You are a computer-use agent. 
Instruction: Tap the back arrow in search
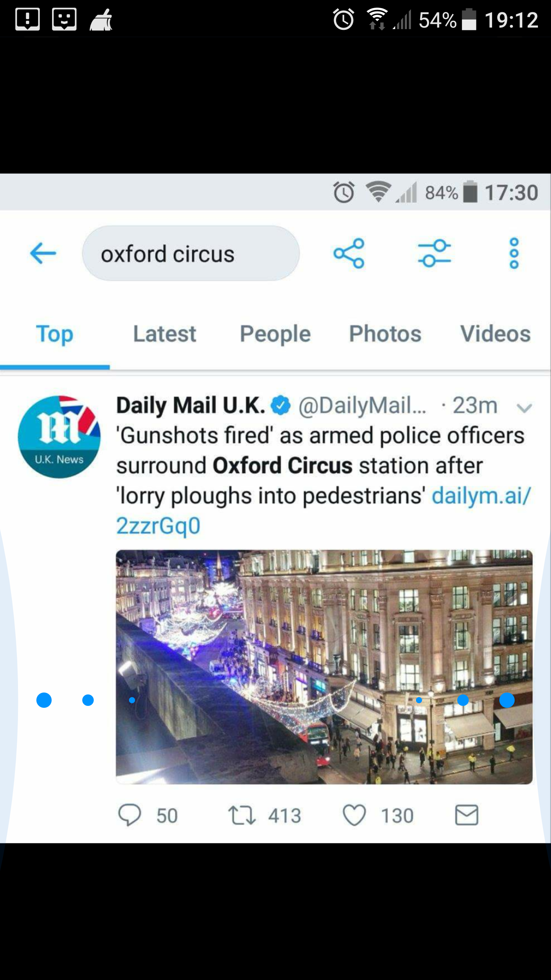43,253
